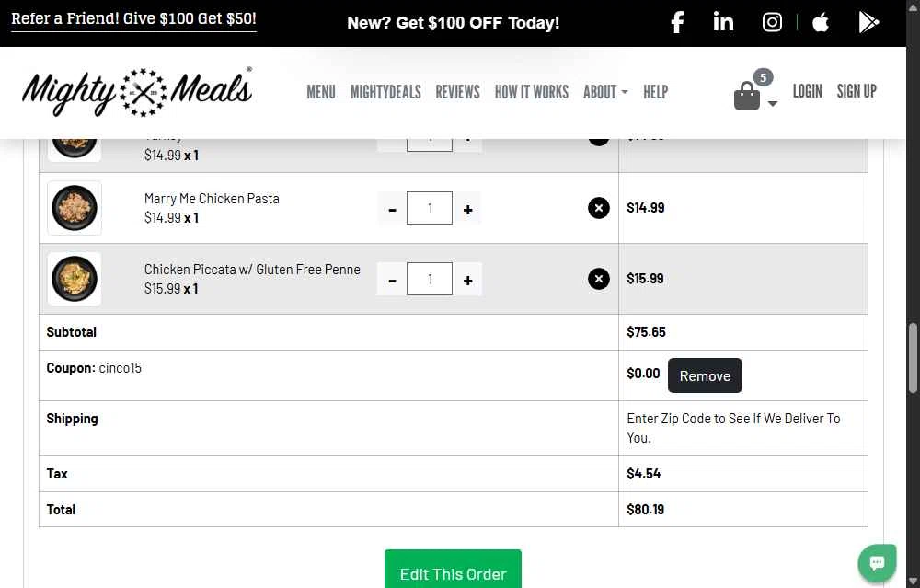Open the LinkedIn social icon
This screenshot has width=920, height=588.
tap(723, 22)
